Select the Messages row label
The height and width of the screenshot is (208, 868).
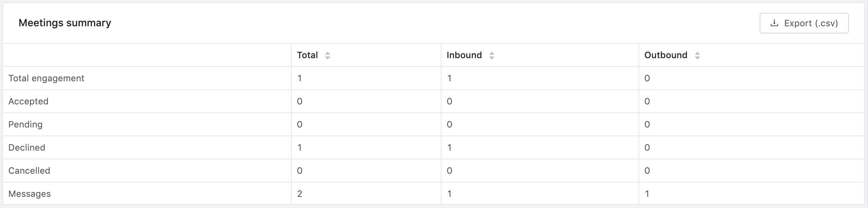(29, 194)
